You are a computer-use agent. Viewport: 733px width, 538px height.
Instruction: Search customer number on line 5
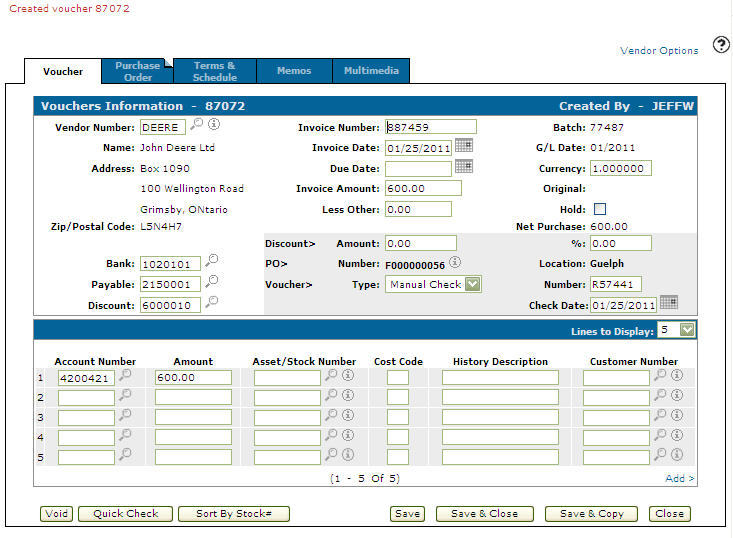pos(660,454)
